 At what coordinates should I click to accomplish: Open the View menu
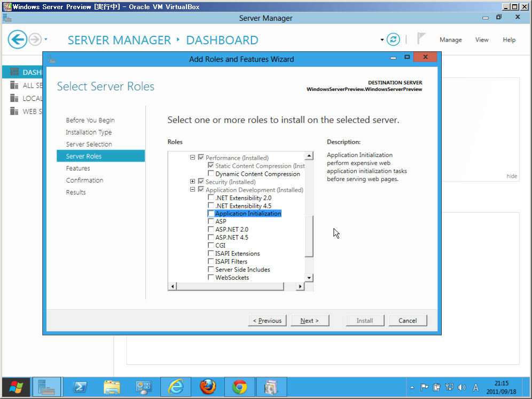tap(482, 40)
